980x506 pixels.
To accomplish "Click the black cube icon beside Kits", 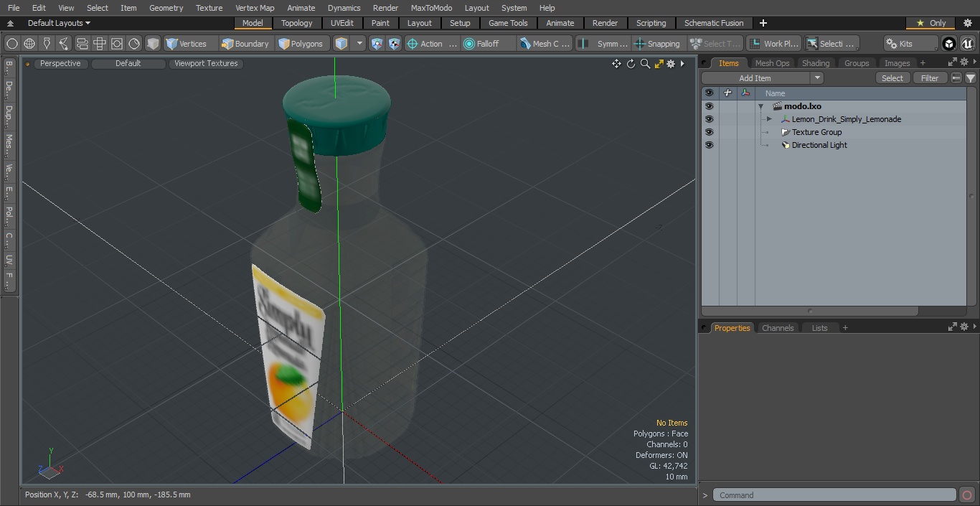I will tap(949, 44).
